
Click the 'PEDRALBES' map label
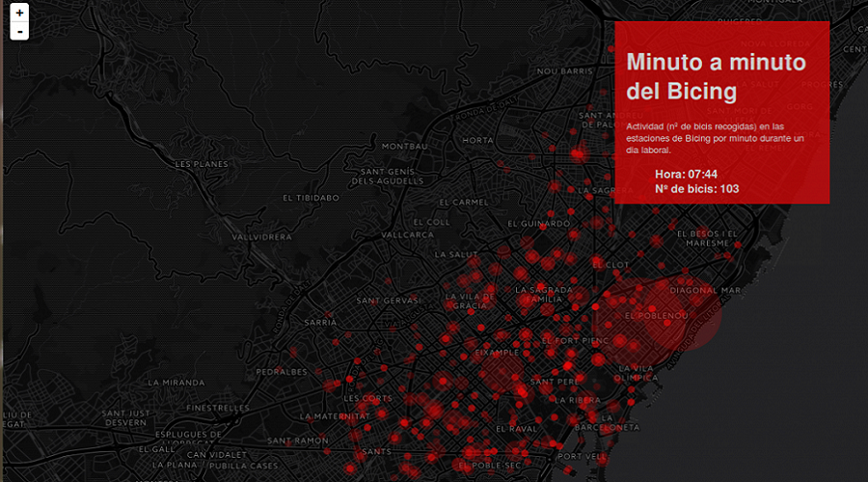point(282,372)
